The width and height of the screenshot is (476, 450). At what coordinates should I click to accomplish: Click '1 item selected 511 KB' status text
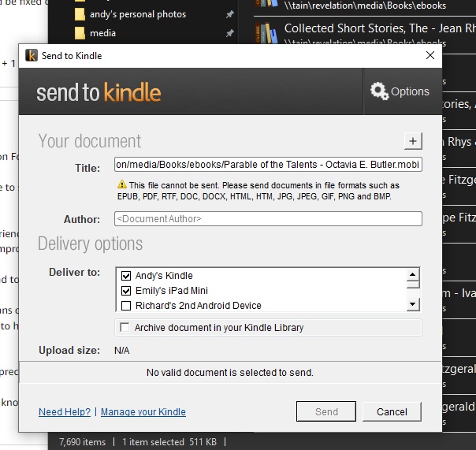coord(169,442)
